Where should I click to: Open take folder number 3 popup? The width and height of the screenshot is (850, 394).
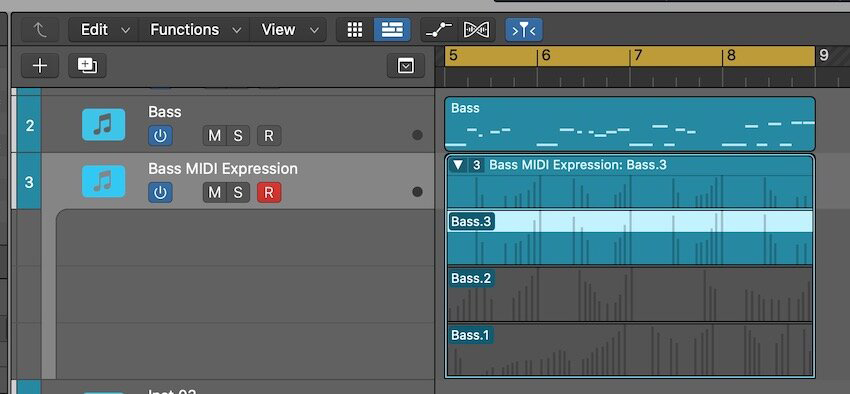[476, 165]
